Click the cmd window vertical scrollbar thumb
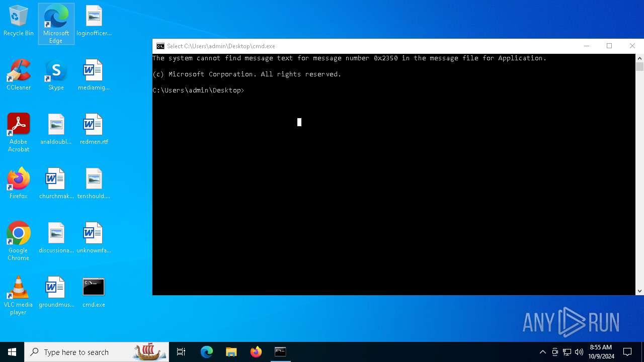 tap(639, 67)
